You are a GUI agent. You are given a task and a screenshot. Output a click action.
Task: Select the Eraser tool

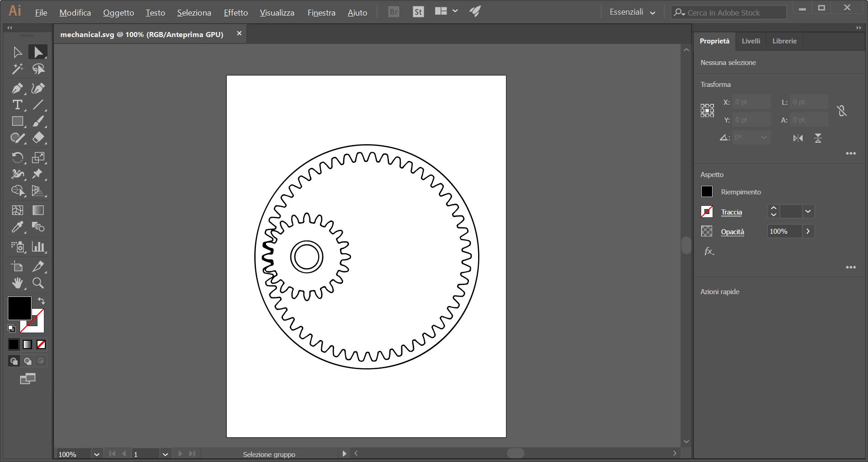click(38, 138)
